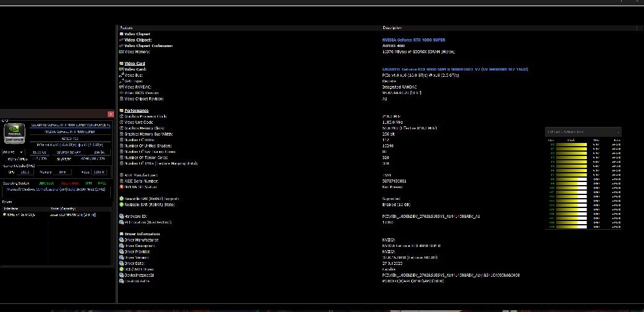Select the Video Card section heading

[x=135, y=64]
